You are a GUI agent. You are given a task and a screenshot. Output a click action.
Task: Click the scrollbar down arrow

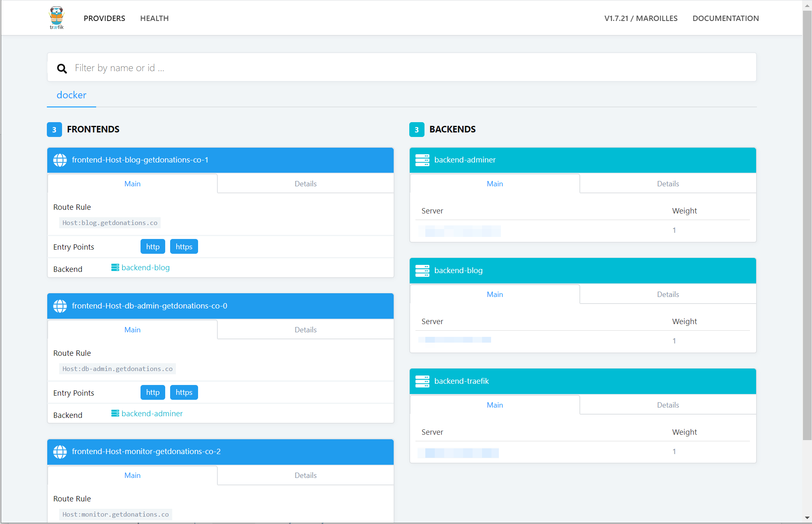[807, 518]
